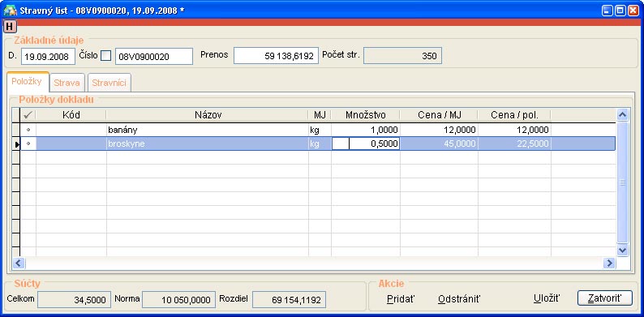Open the Stravníci tab
This screenshot has height=317, width=644.
point(109,83)
